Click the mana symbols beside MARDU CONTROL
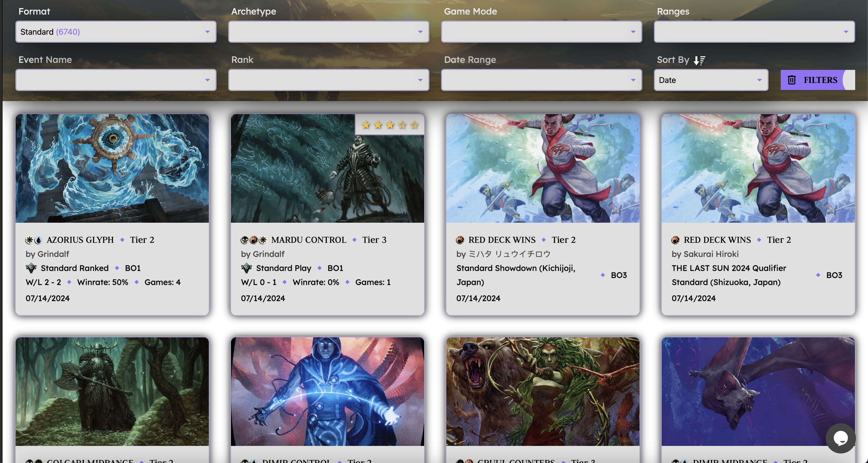 pos(254,240)
